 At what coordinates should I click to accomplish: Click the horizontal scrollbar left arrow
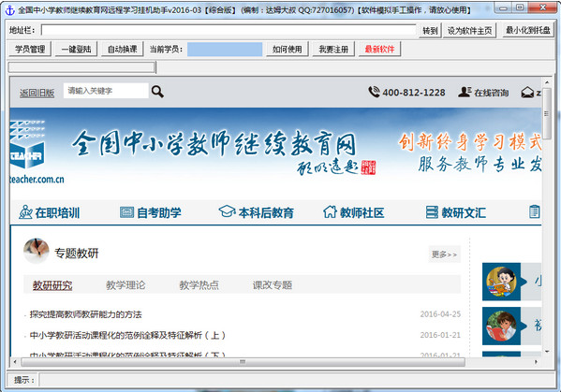(x=15, y=362)
